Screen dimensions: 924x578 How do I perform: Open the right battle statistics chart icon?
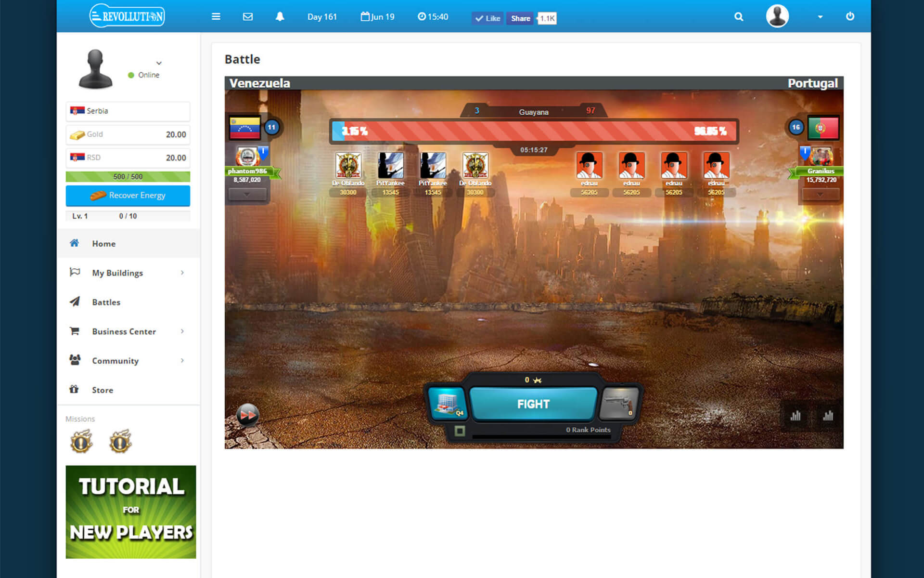coord(828,416)
